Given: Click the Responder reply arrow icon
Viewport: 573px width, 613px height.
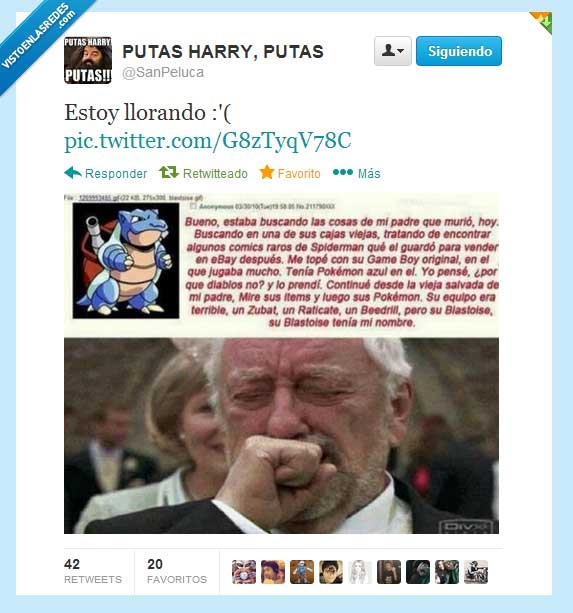Looking at the screenshot, I should (x=73, y=172).
